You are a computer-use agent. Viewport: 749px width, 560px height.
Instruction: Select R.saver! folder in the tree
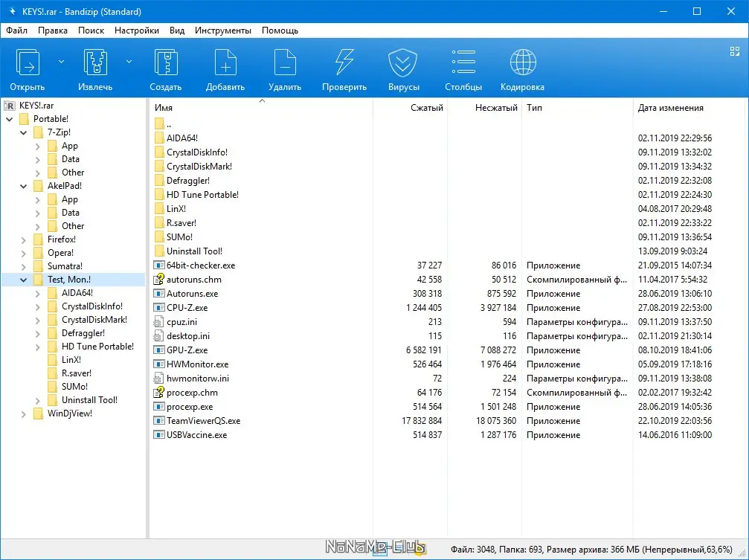[77, 373]
